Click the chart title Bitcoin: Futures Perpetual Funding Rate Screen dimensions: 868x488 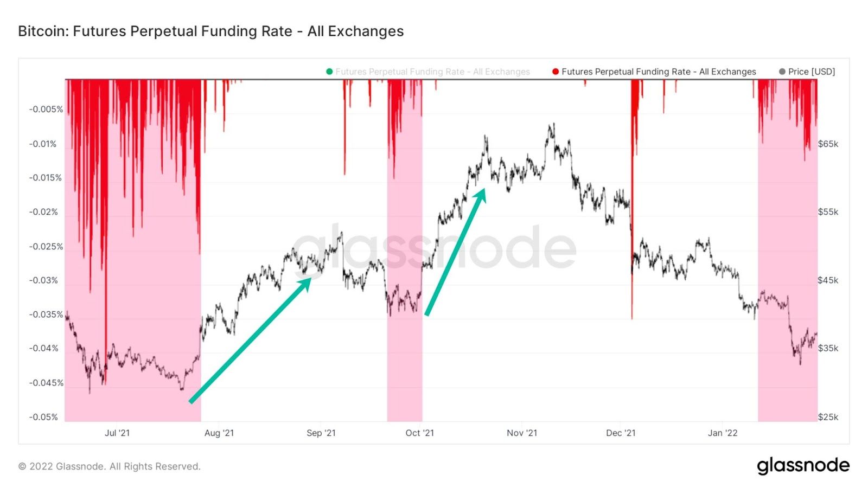210,31
